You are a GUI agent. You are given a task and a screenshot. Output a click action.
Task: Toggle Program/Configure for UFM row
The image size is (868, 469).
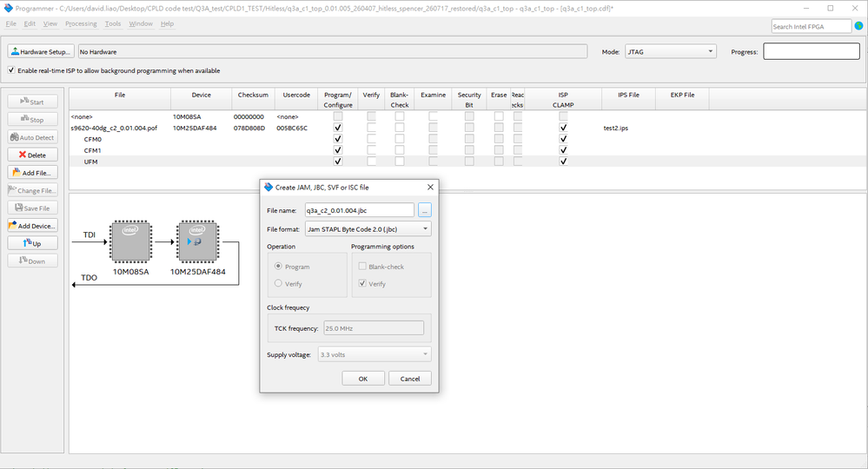tap(338, 162)
